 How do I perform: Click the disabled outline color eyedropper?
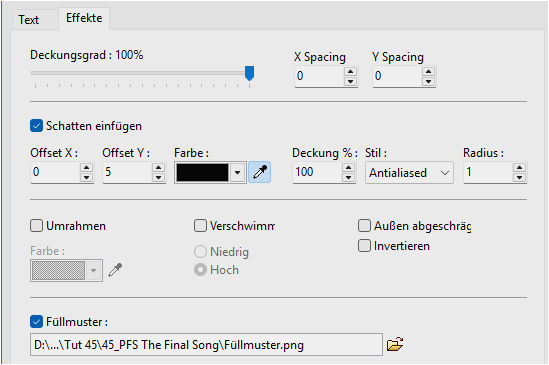[115, 270]
